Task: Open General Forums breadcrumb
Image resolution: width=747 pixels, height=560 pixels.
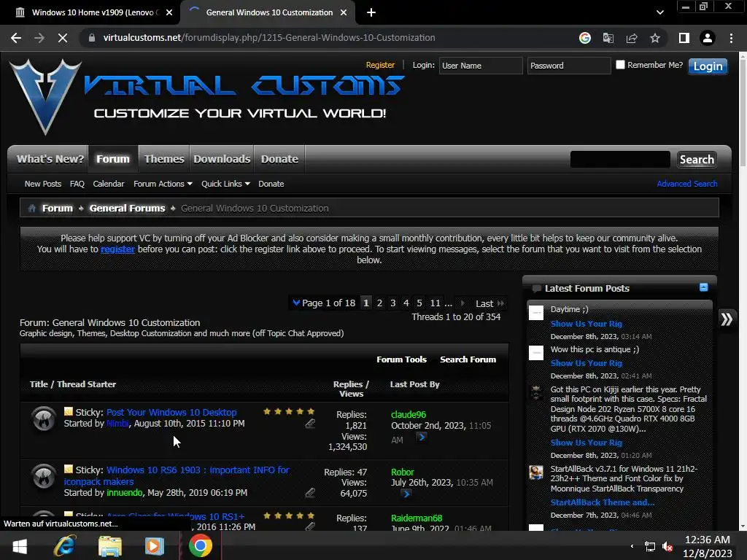Action: pos(127,208)
